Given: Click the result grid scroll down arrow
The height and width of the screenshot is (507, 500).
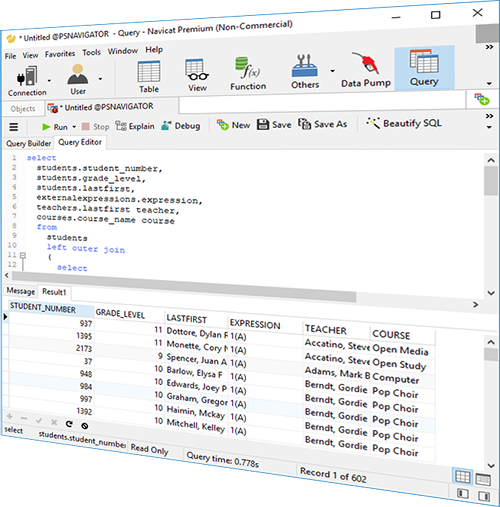Looking at the screenshot, I should pos(491,465).
